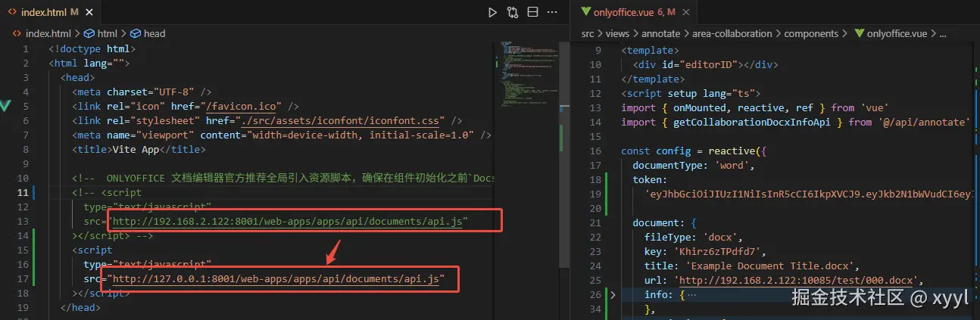Select index.html in the breadcrumb
980x320 pixels.
point(48,33)
